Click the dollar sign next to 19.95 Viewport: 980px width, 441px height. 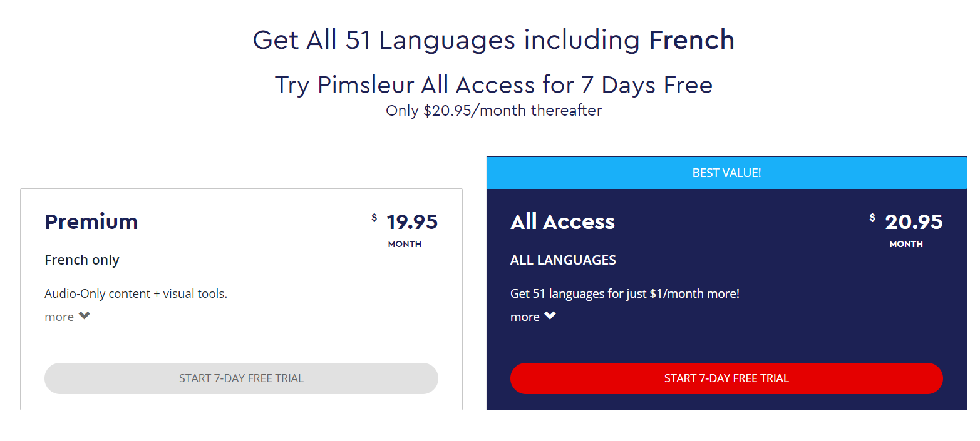tap(374, 217)
